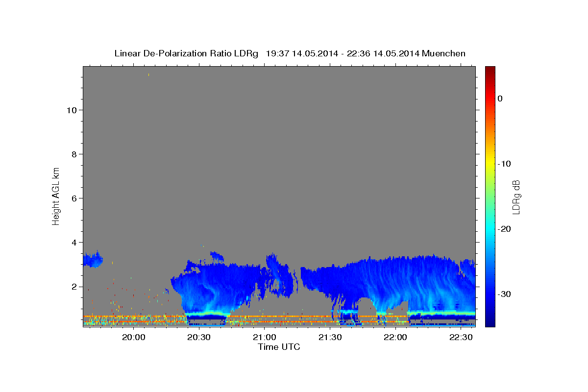Click the 21:00 time tick label
Image resolution: width=588 pixels, height=392 pixels.
click(x=264, y=337)
